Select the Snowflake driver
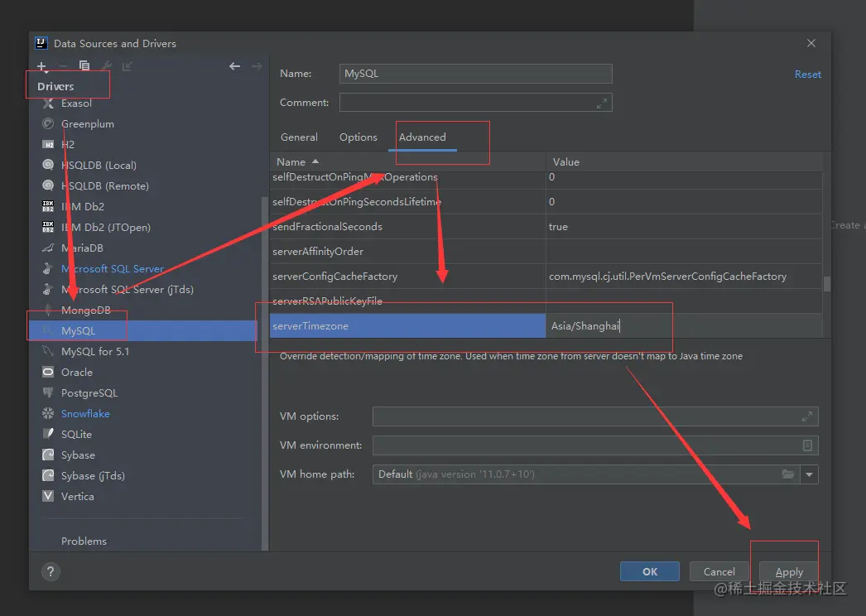 [x=85, y=414]
